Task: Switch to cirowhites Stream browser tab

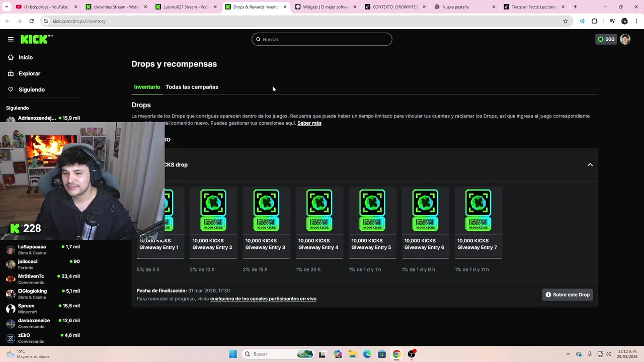Action: (x=116, y=7)
